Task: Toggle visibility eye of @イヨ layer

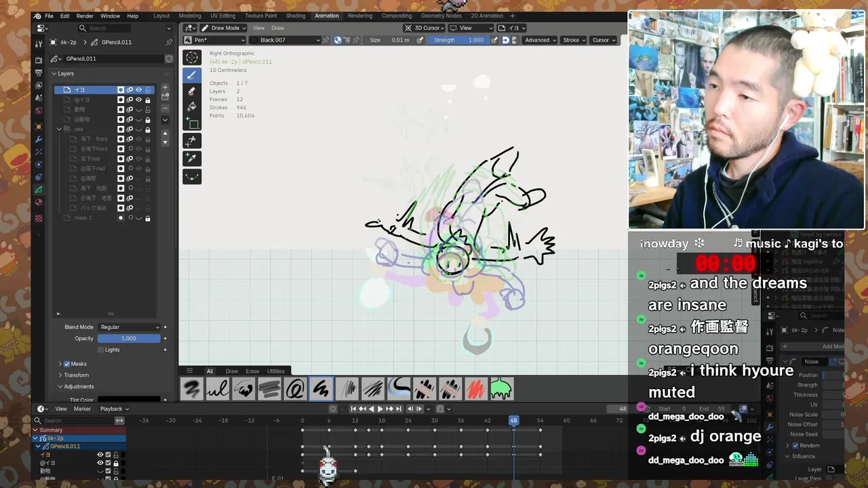Action: pos(138,100)
